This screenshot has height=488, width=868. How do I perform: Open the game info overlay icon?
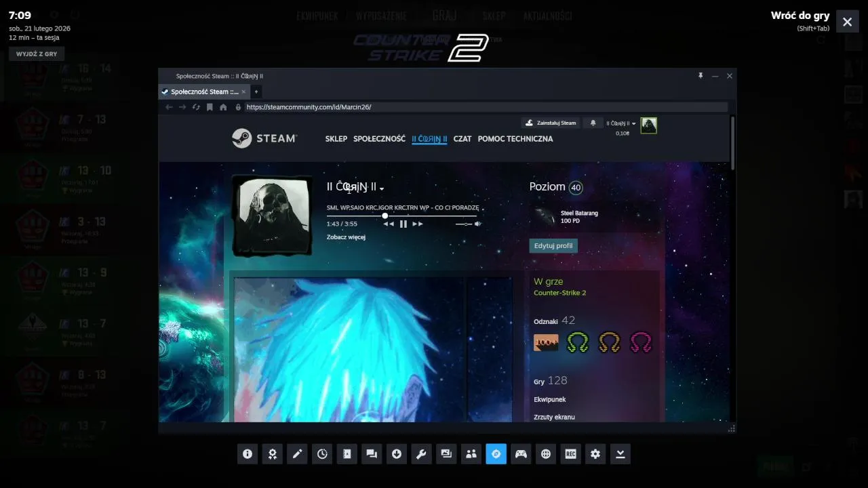pyautogui.click(x=248, y=454)
